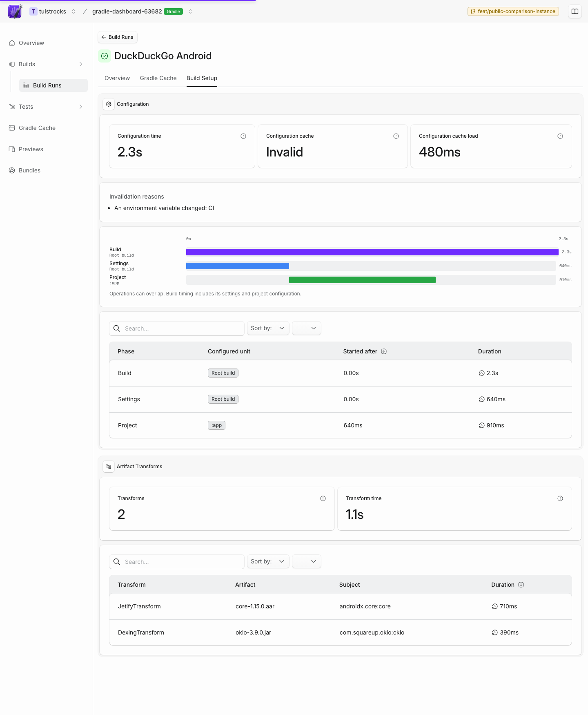This screenshot has width=588, height=715.
Task: Click the Build Runs list icon
Action: pos(26,85)
